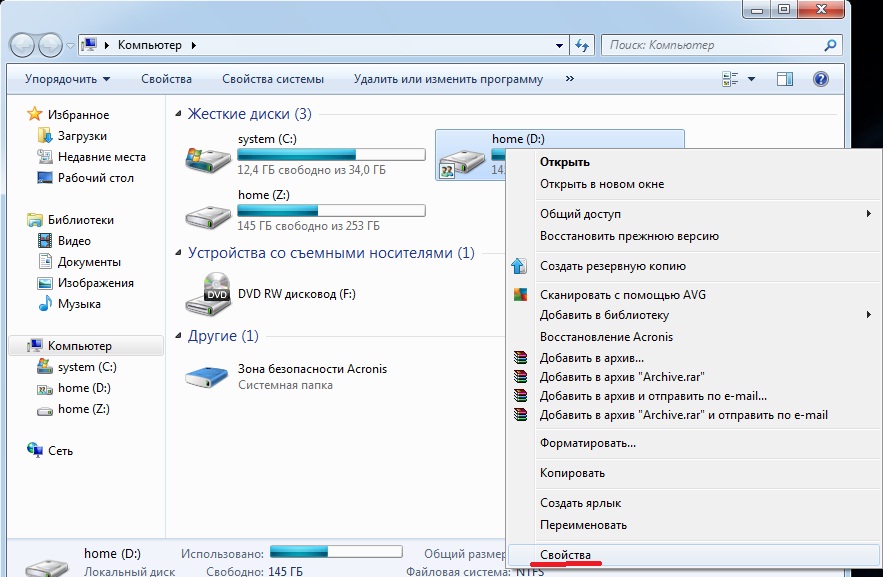Choose Переименовать from context menu
Screen dimensions: 883x577
[694, 525]
